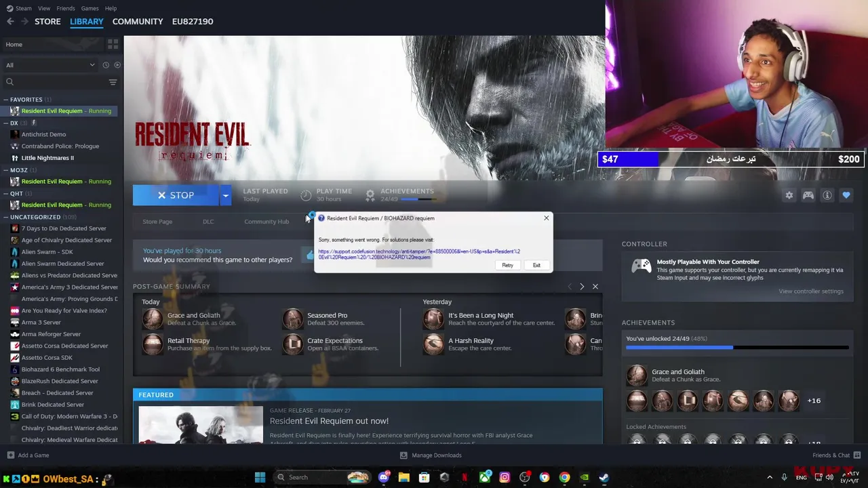Switch to the STORE tab
This screenshot has height=488, width=868.
pyautogui.click(x=47, y=21)
